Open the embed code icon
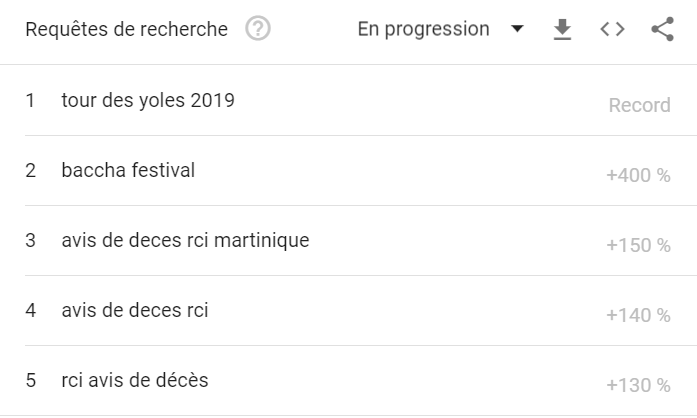The image size is (697, 418). click(613, 29)
